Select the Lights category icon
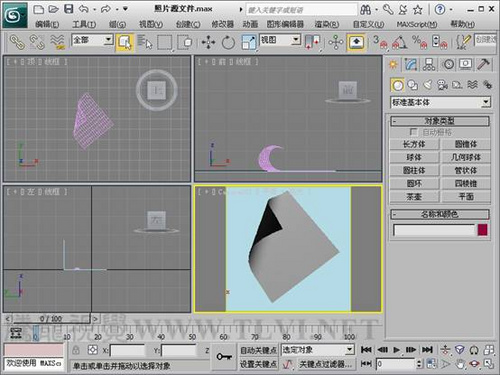 tap(428, 85)
